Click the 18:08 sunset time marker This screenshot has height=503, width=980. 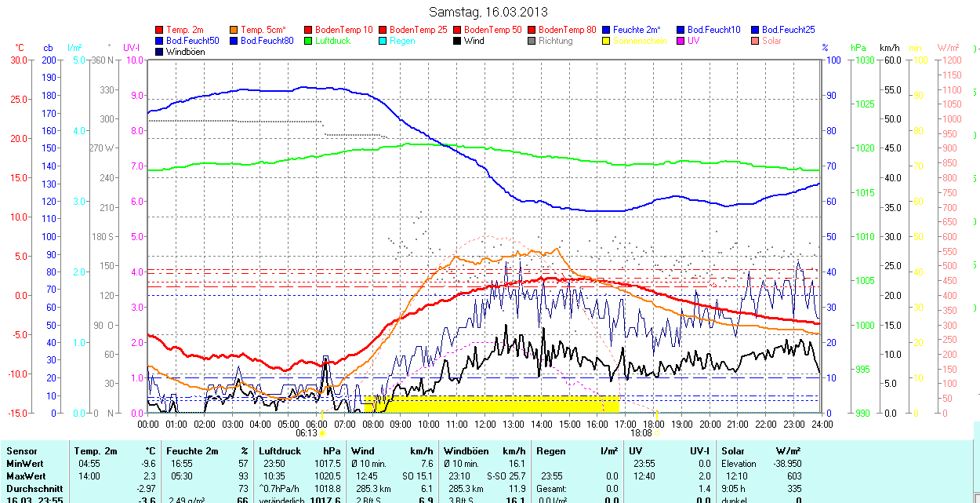point(641,432)
